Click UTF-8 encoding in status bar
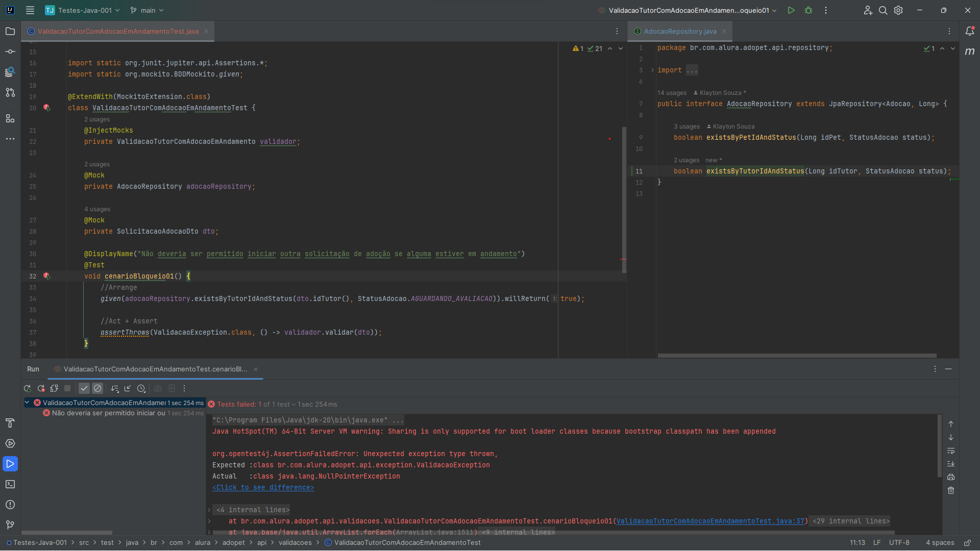Screen dimensions: 980x551 coord(899,543)
